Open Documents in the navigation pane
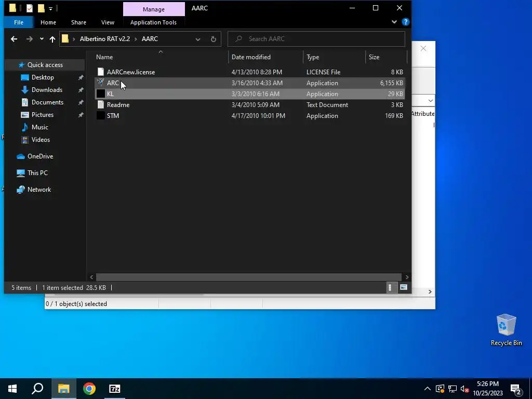532x399 pixels. 47,102
